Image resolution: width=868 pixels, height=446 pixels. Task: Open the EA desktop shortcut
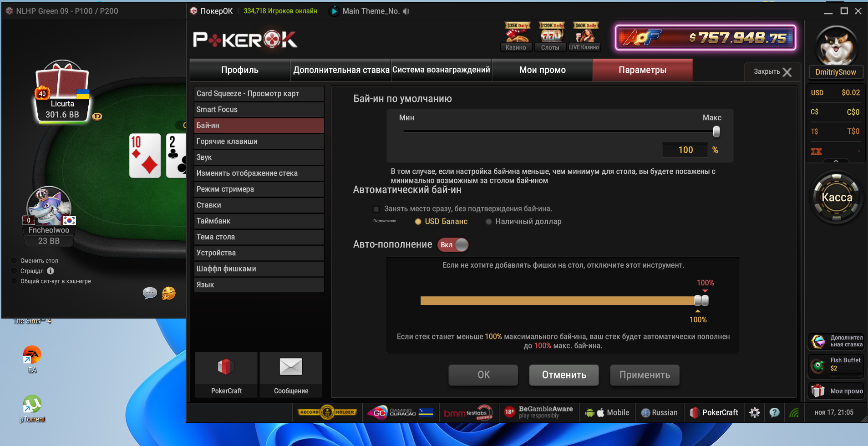[32, 360]
